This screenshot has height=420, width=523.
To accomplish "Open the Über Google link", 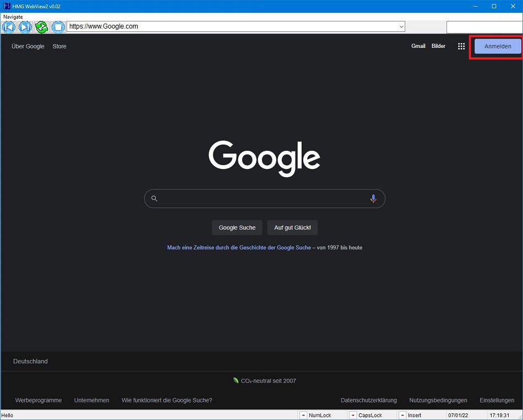I will (x=28, y=46).
